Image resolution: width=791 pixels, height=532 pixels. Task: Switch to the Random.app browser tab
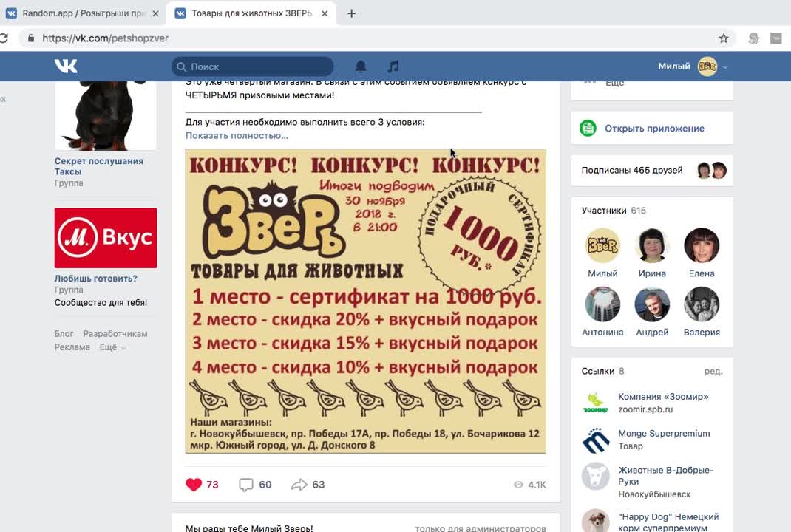coord(82,13)
